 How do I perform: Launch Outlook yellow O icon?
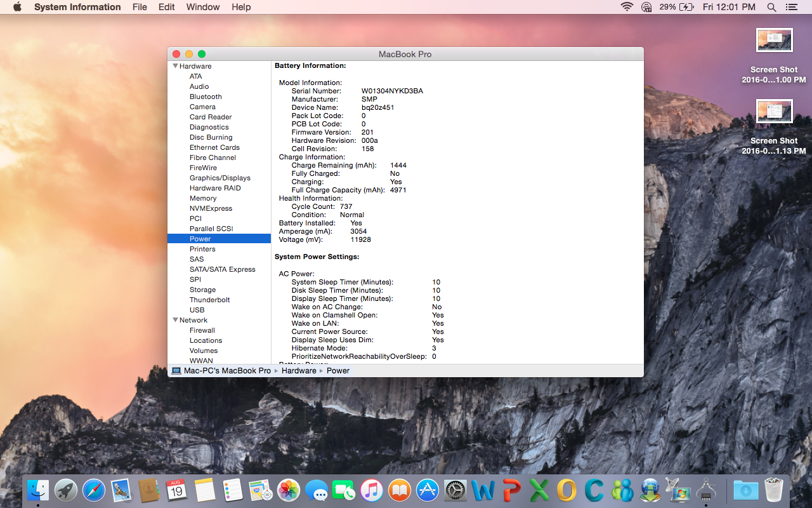(x=566, y=490)
